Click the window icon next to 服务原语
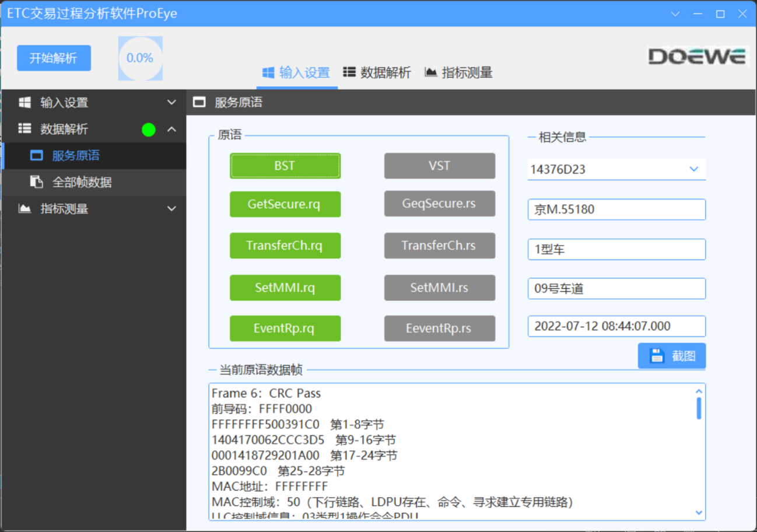757x532 pixels. click(36, 156)
